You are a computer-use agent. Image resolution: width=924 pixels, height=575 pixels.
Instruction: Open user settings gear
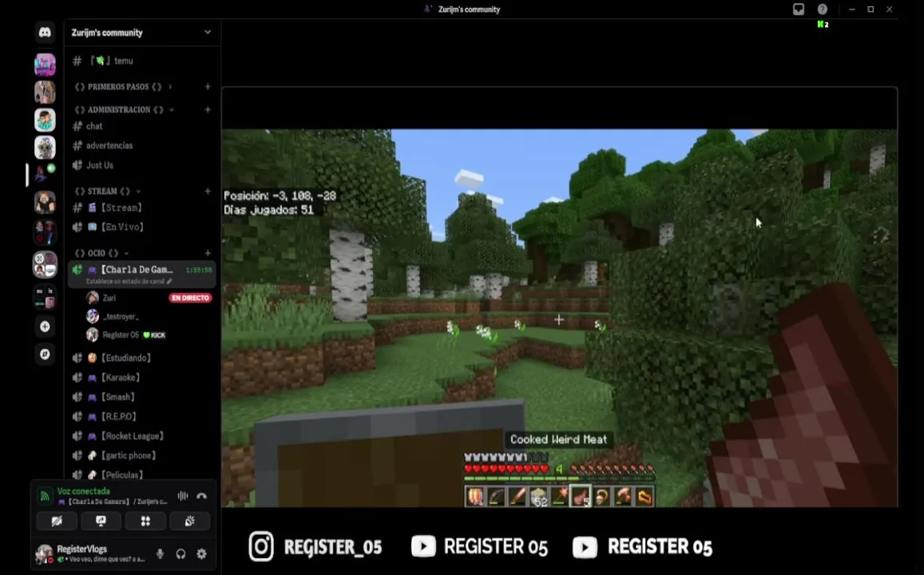pos(201,553)
